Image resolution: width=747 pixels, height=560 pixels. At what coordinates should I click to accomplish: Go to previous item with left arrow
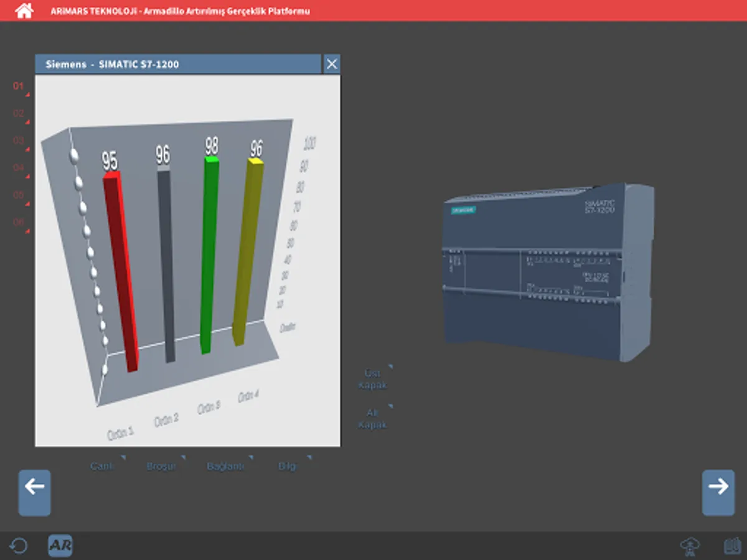point(35,493)
